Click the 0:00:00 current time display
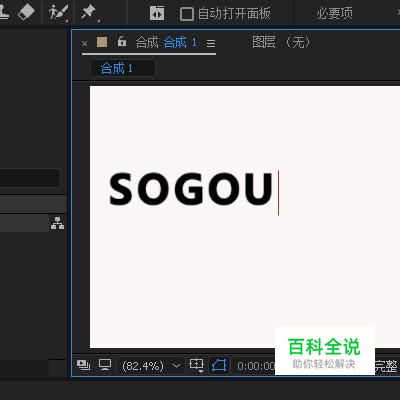The width and height of the screenshot is (400, 400). [x=255, y=366]
